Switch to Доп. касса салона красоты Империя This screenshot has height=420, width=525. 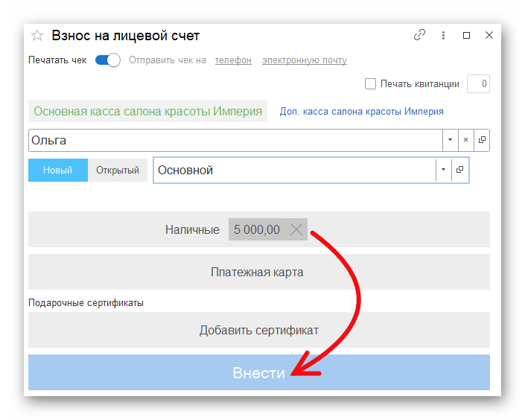pos(362,111)
